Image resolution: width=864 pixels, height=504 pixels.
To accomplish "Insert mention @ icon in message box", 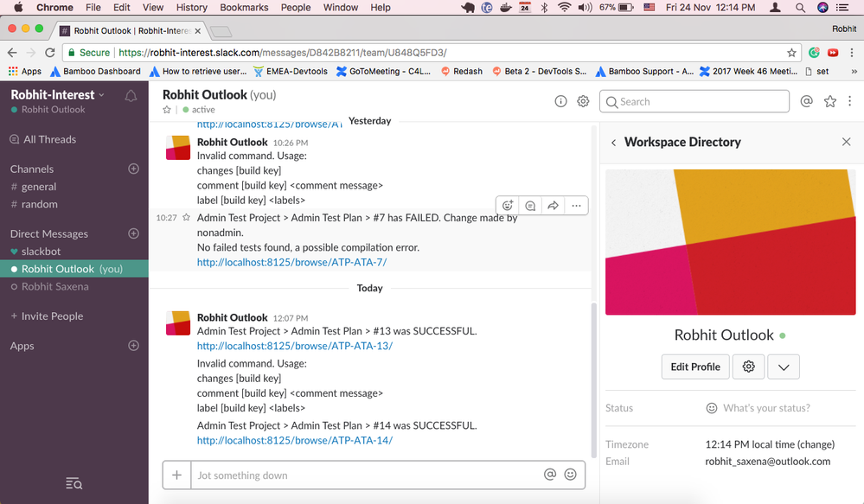I will tap(550, 475).
